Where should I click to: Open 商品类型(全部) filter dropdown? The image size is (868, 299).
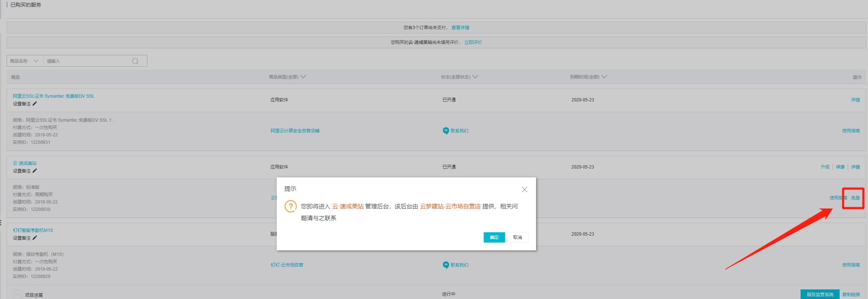[287, 77]
